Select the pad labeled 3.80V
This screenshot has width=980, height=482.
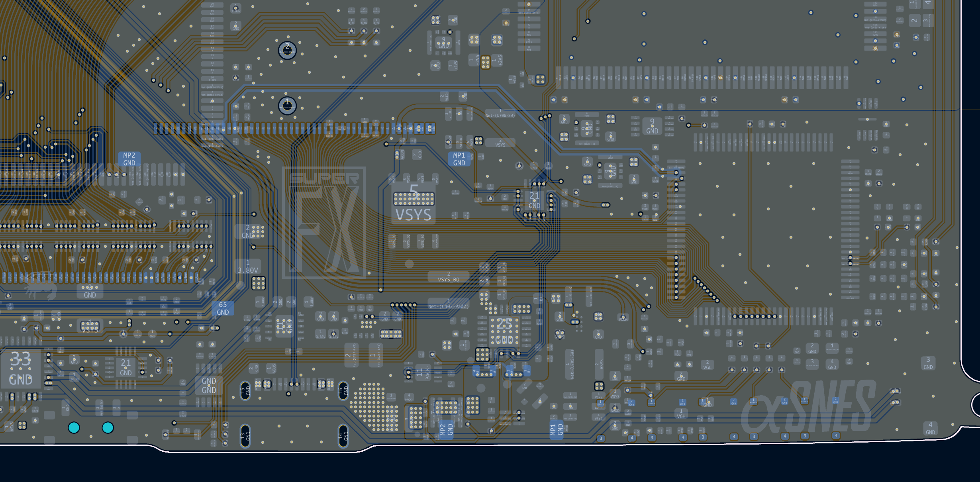click(x=248, y=266)
